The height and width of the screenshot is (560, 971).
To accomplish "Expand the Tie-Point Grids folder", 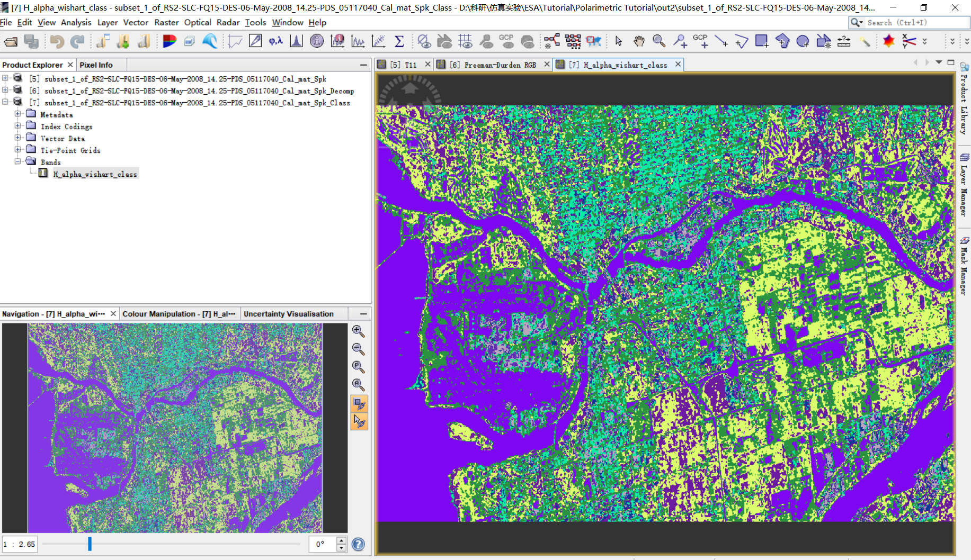I will click(x=18, y=150).
